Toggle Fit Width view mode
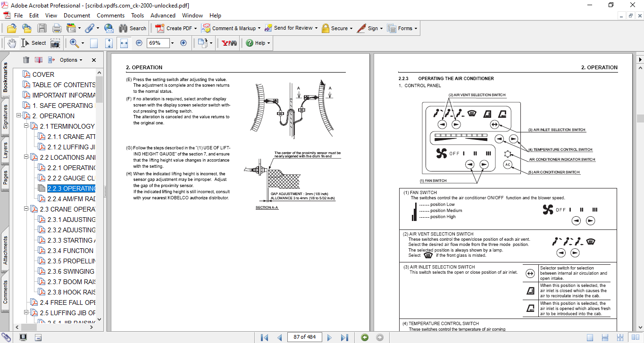Viewport: 644px width, 343px height. pos(124,43)
